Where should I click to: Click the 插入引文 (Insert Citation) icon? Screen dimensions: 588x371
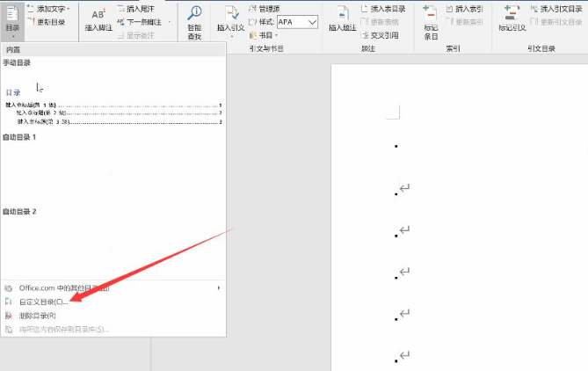click(x=232, y=18)
